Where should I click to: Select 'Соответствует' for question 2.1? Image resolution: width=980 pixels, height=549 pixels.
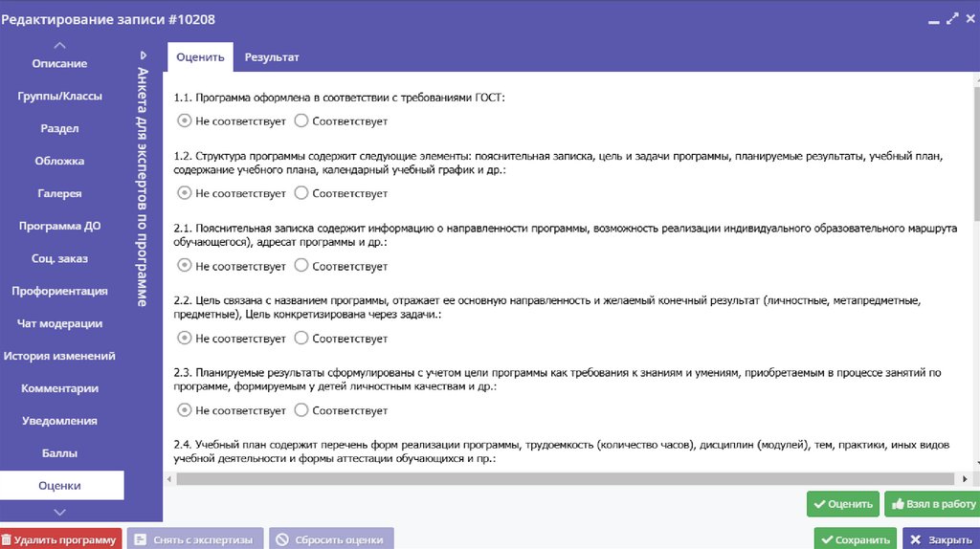301,266
